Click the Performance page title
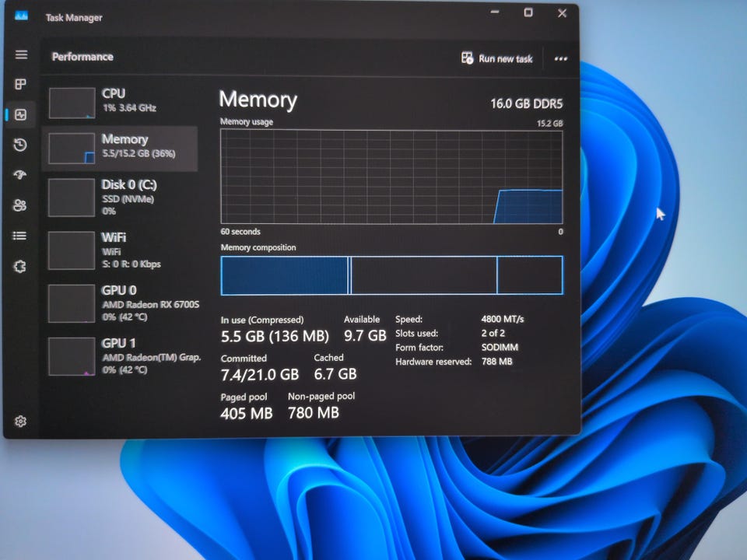 (x=82, y=57)
